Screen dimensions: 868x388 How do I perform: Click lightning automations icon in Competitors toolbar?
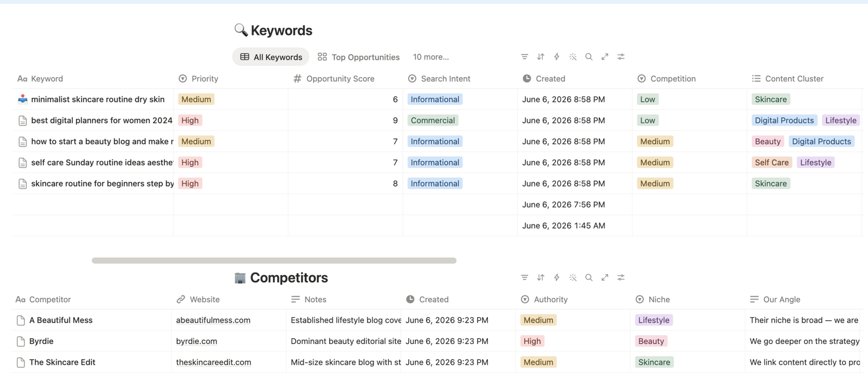tap(557, 277)
